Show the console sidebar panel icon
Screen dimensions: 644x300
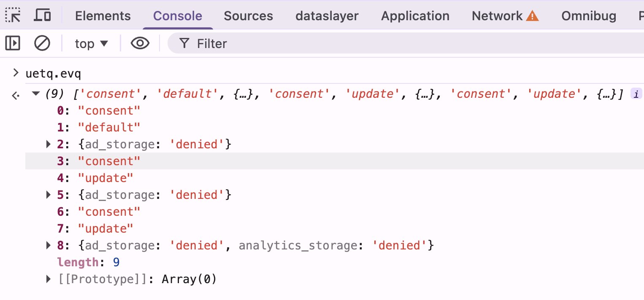coord(13,43)
